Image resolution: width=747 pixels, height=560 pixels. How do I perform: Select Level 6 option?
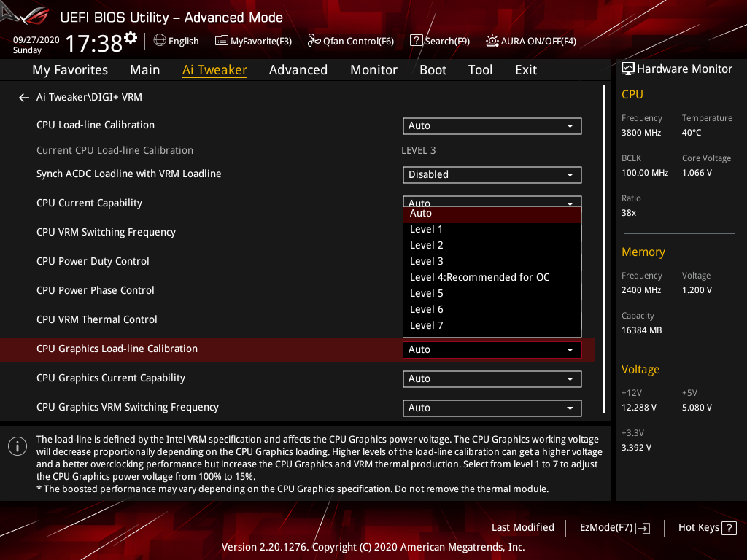click(x=492, y=310)
